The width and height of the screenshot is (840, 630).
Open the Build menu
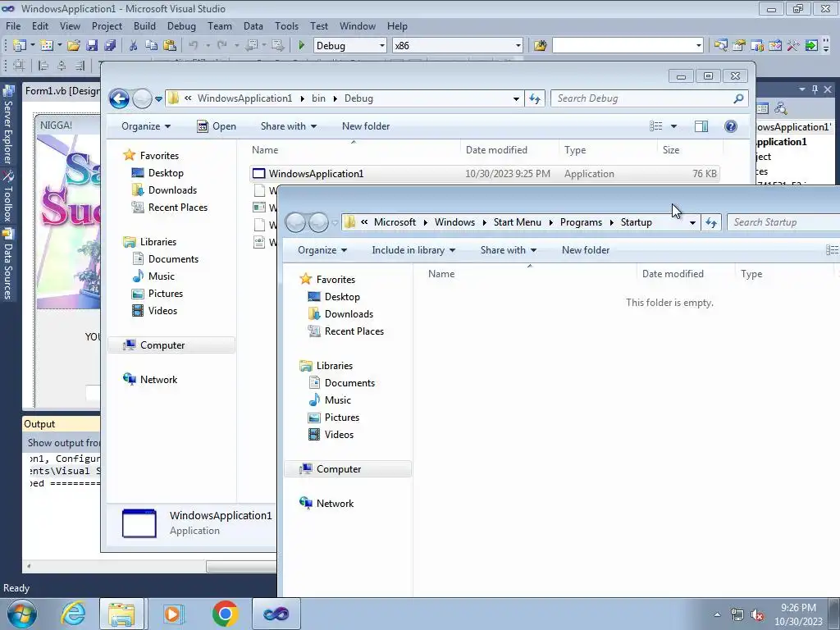144,26
